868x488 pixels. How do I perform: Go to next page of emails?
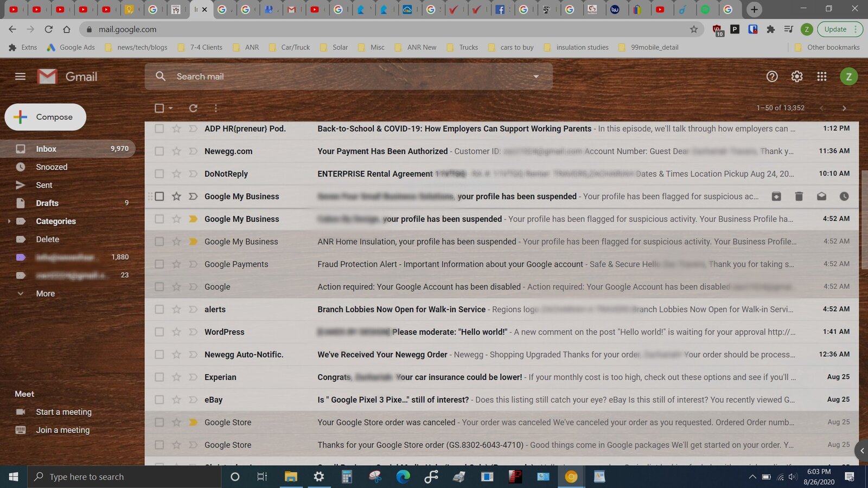pos(844,108)
